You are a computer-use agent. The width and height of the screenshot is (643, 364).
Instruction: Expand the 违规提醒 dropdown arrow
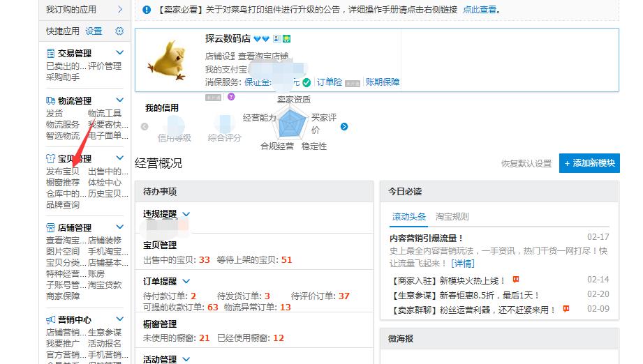pyautogui.click(x=186, y=214)
